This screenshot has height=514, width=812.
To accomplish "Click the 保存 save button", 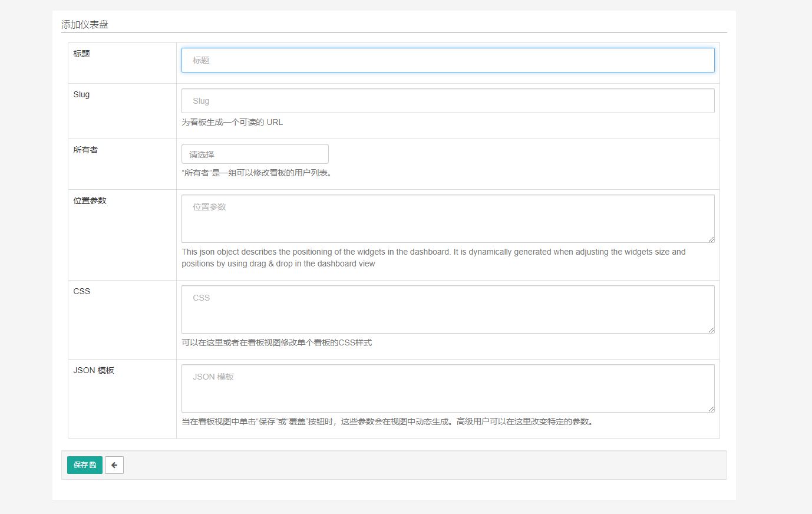I will click(84, 465).
